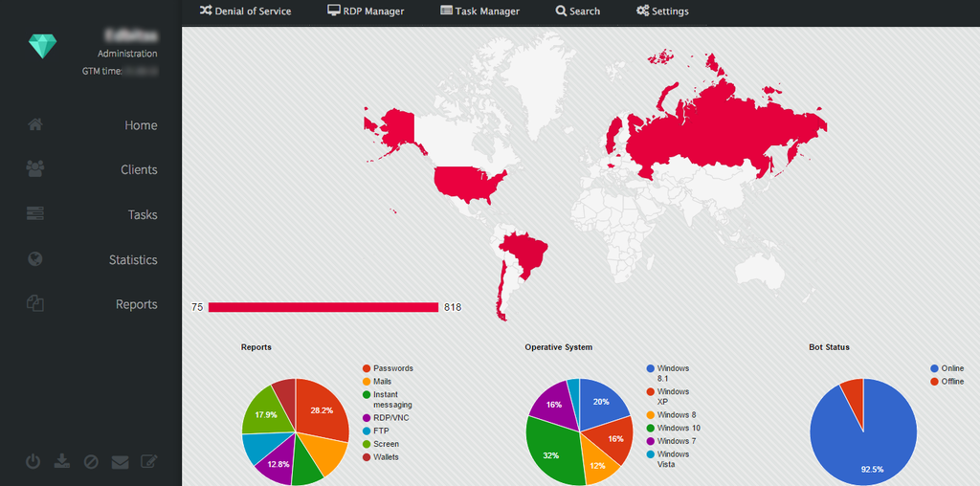Click the power icon in sidebar footer
The height and width of the screenshot is (486, 980).
coord(33,462)
